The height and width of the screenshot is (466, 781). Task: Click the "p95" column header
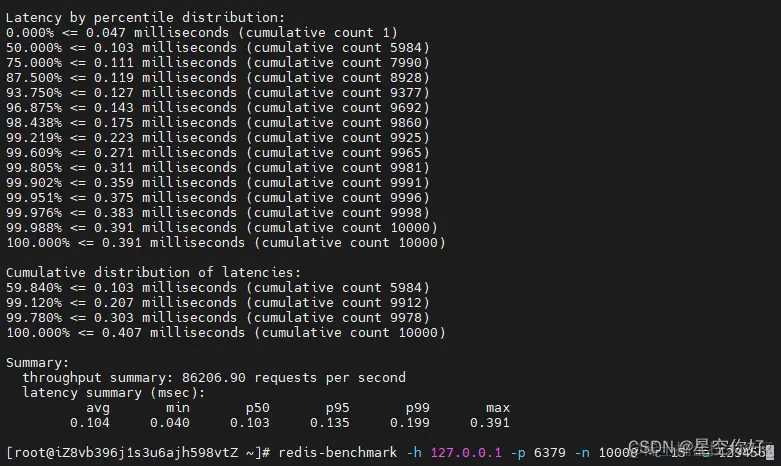pos(338,408)
